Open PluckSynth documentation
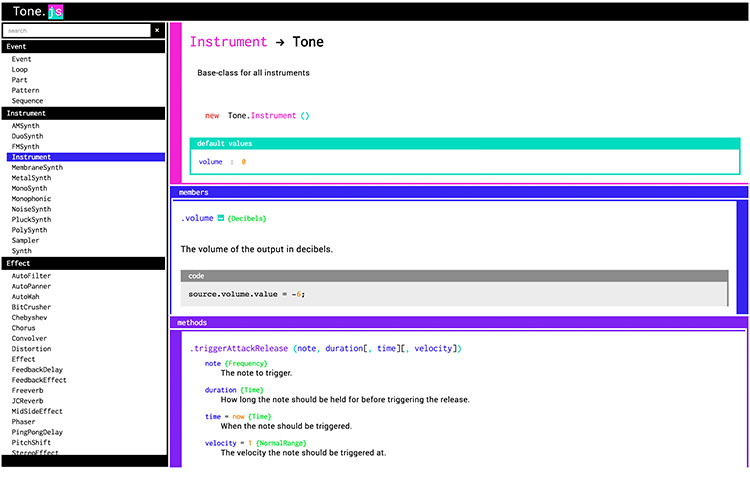Viewport: 750px width, 480px height. tap(31, 219)
